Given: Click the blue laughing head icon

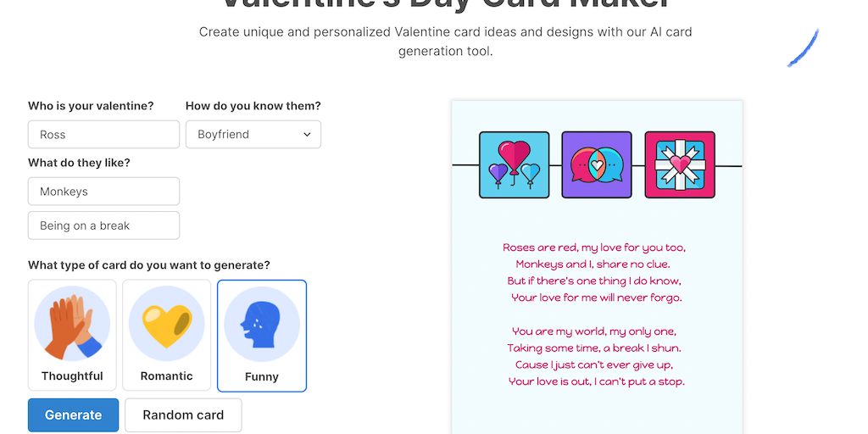Looking at the screenshot, I should (261, 324).
